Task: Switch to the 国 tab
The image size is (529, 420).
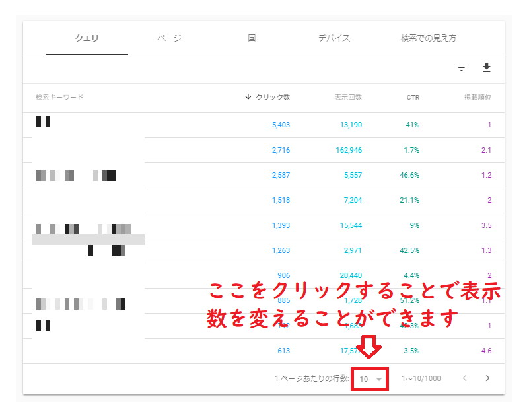Action: point(252,38)
